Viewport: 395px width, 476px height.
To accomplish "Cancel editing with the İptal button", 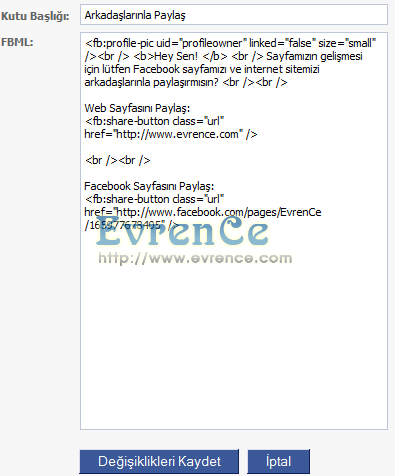I will [278, 462].
